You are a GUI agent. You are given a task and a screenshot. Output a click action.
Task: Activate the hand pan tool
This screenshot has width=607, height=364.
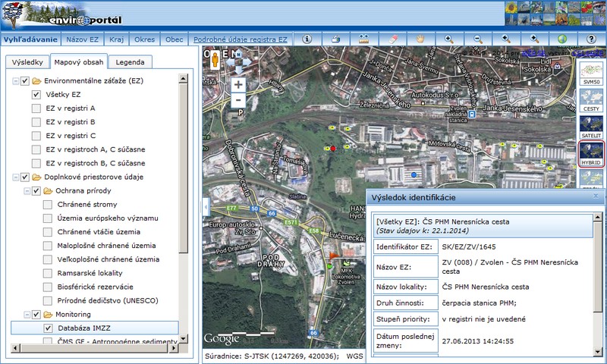point(421,39)
